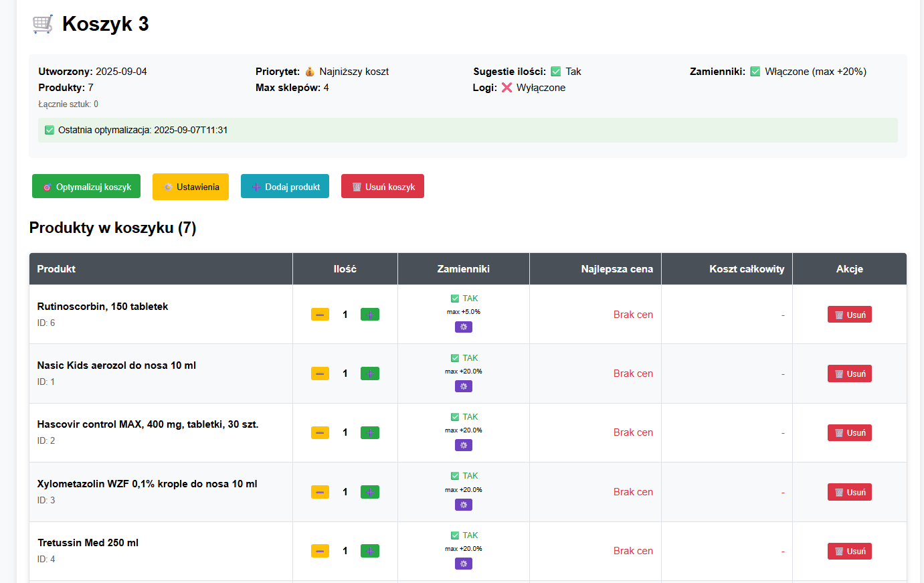Image resolution: width=924 pixels, height=583 pixels.
Task: Decrease quantity of Rutinoscorbin with minus
Action: coord(320,315)
